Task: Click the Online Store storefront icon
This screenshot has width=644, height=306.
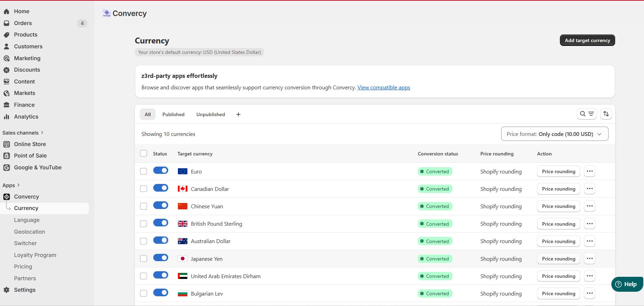Action: pyautogui.click(x=6, y=144)
